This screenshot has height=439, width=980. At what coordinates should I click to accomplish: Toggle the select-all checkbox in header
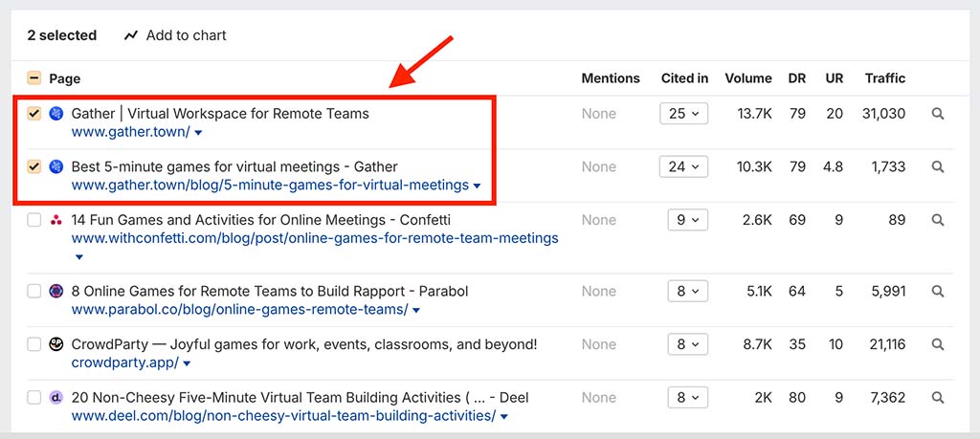click(33, 78)
